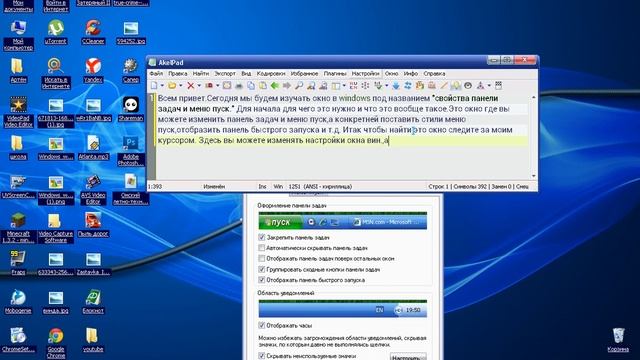Click the pencil line icon in AkelPad toolbar
640x360 pixels.
[444, 86]
